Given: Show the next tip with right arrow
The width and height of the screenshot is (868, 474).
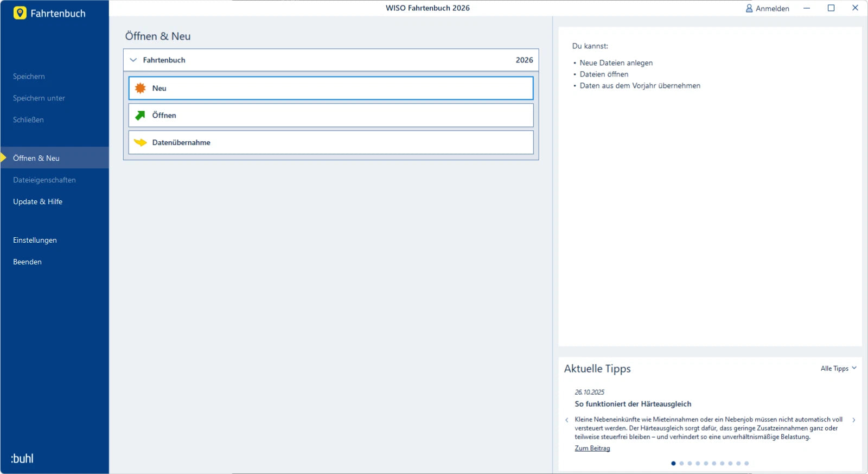Looking at the screenshot, I should click(x=854, y=420).
